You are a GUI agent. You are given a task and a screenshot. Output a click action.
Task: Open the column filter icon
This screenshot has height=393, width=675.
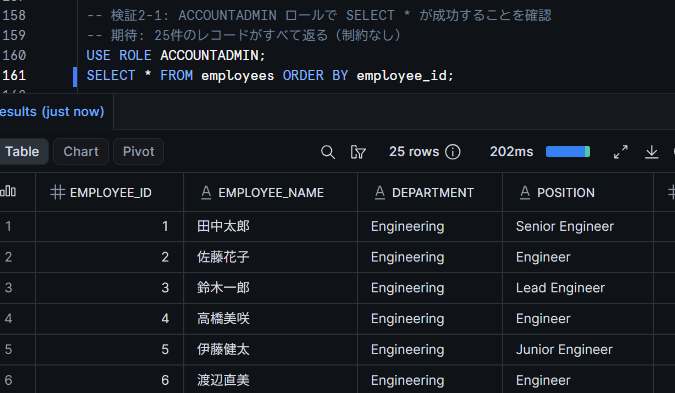coord(358,152)
